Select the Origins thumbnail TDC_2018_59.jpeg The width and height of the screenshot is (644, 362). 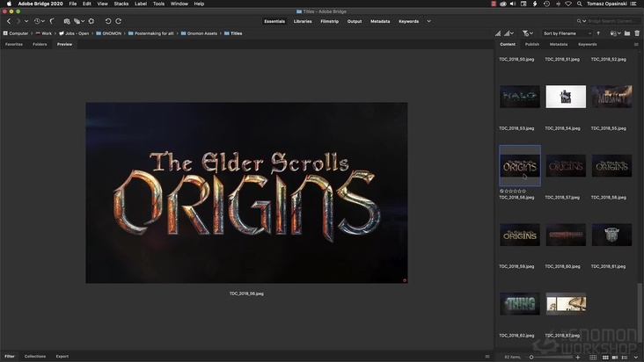520,235
